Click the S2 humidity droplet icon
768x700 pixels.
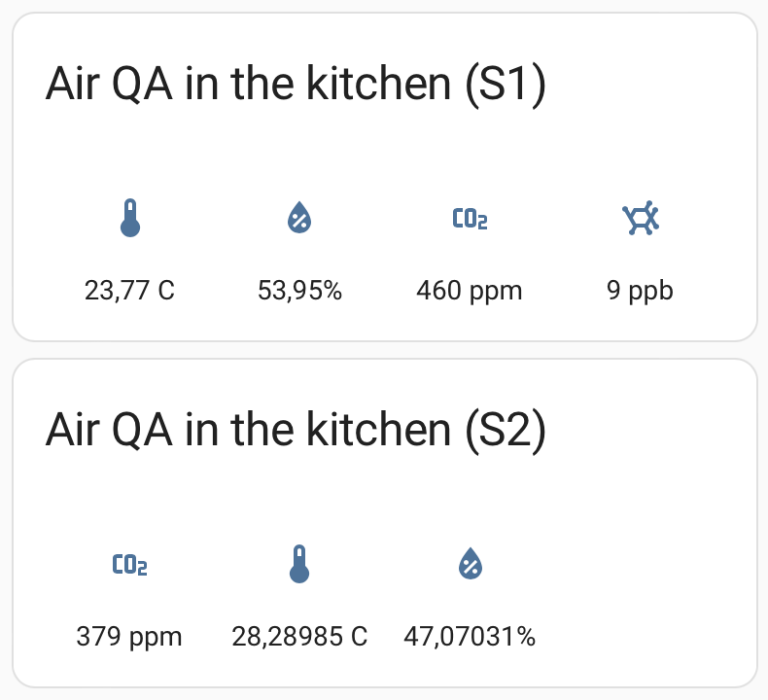470,563
